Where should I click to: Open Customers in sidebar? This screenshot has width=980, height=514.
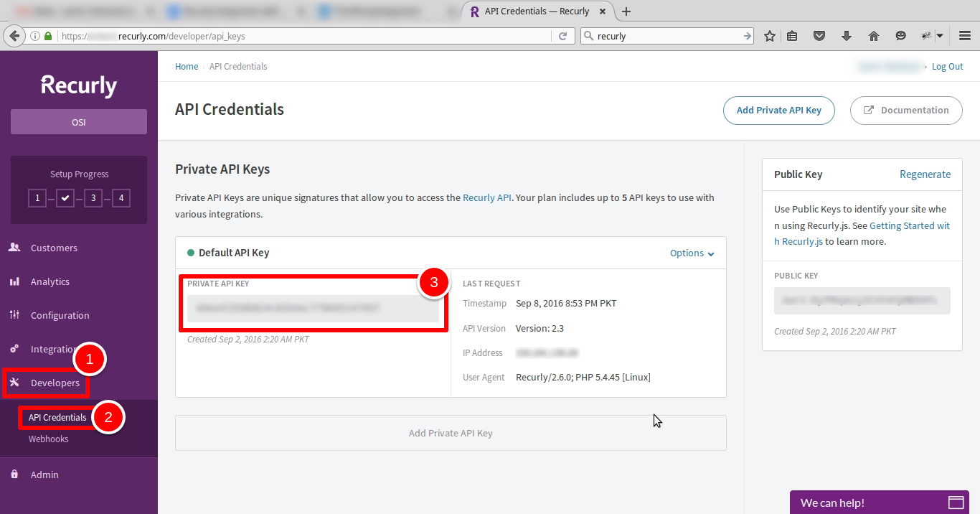[x=54, y=248]
